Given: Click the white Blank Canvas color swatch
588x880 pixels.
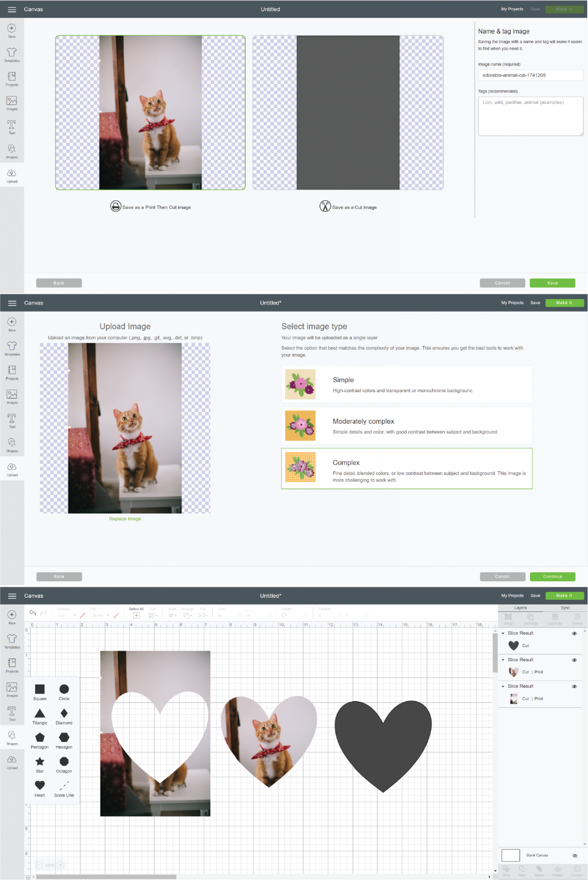Looking at the screenshot, I should [511, 855].
